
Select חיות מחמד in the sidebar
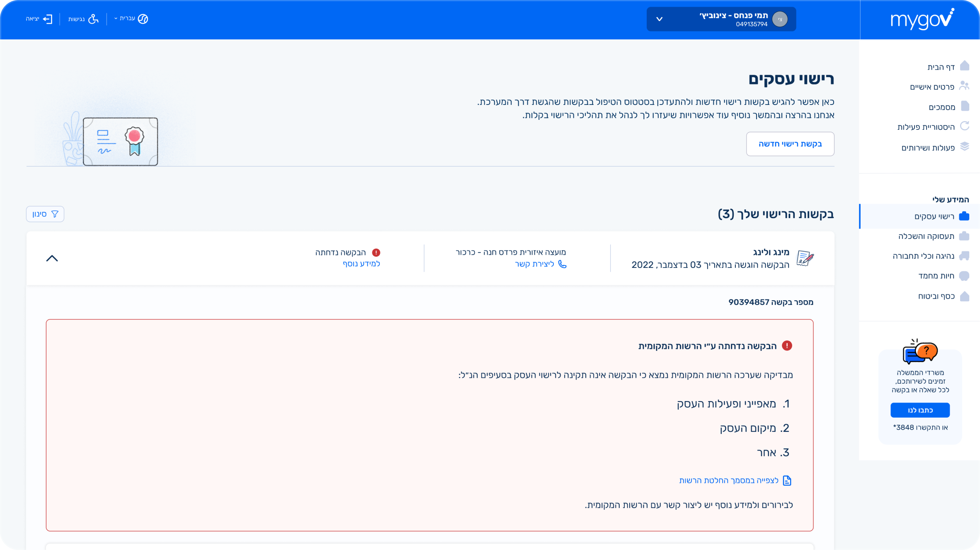pyautogui.click(x=936, y=276)
